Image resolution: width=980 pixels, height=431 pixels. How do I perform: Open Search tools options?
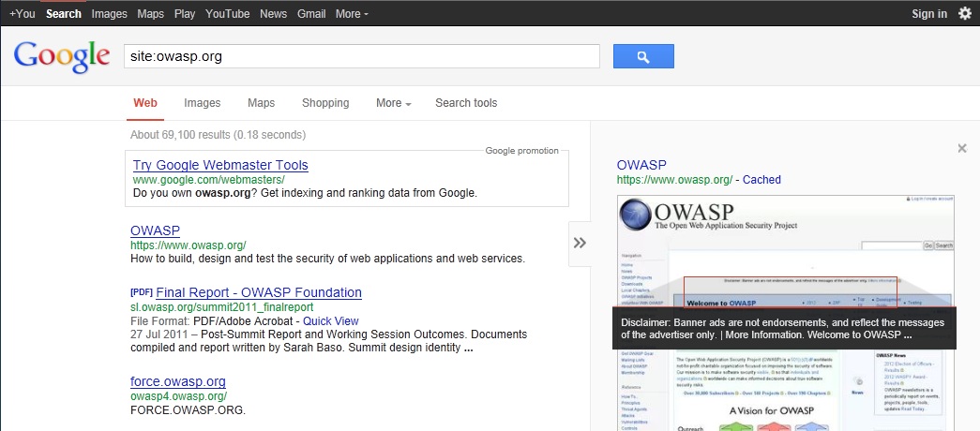[466, 103]
